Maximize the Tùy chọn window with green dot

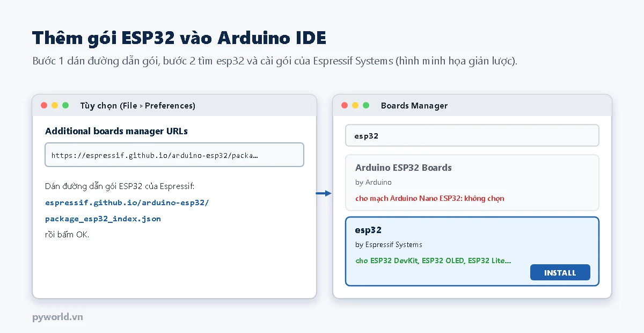(x=65, y=105)
